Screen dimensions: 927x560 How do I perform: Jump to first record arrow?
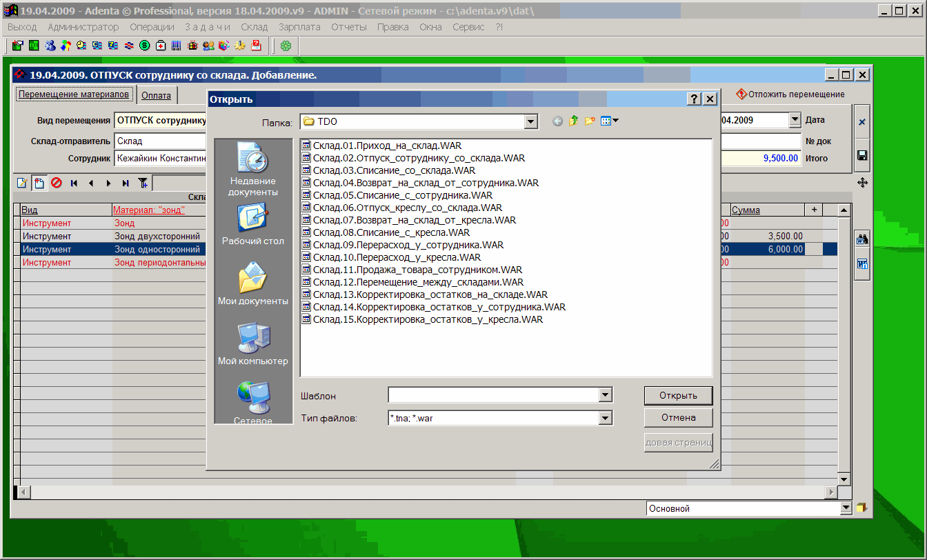pos(74,183)
